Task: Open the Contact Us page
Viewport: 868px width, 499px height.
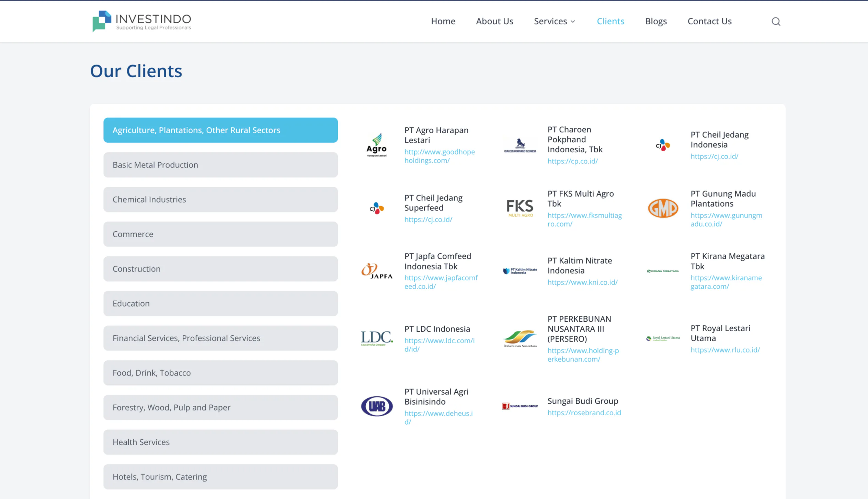Action: (709, 21)
